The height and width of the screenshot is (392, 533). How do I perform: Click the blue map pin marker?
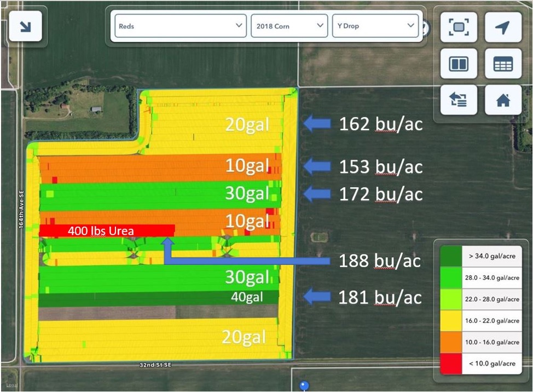pyautogui.click(x=304, y=386)
